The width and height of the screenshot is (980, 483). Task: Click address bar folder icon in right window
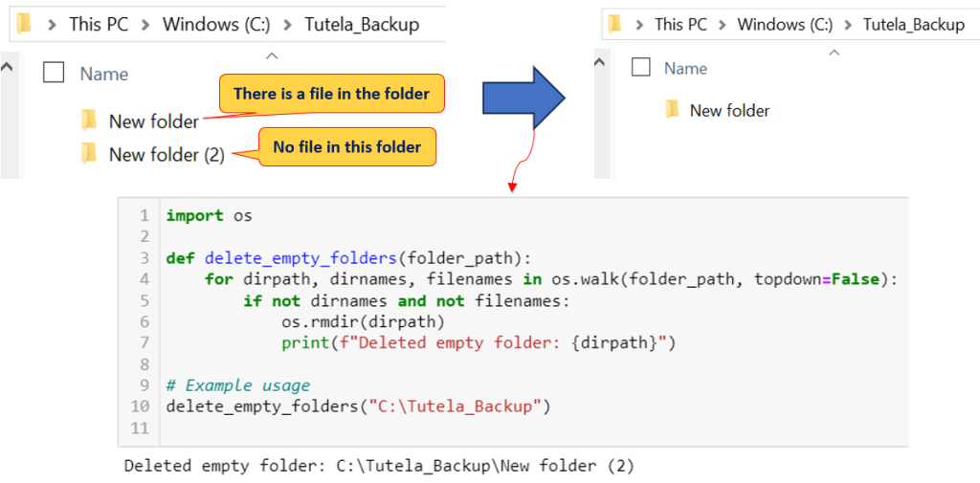click(614, 24)
